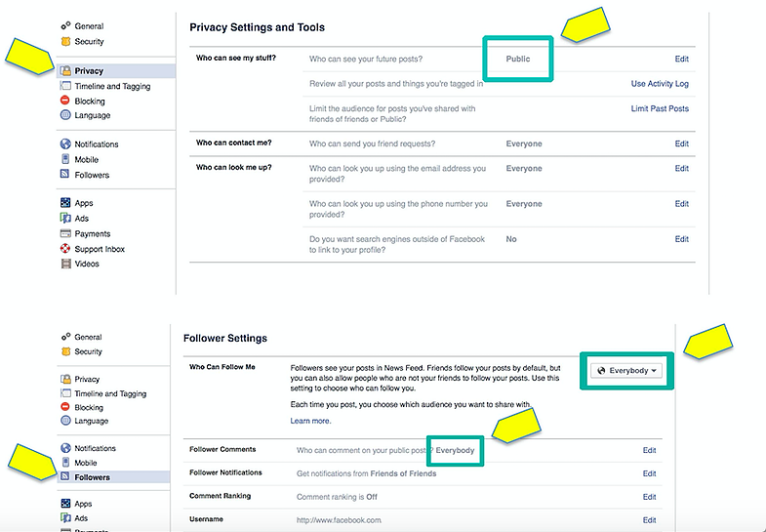The width and height of the screenshot is (766, 532).
Task: Click the Language globe icon in bottom sidebar
Action: coord(65,421)
